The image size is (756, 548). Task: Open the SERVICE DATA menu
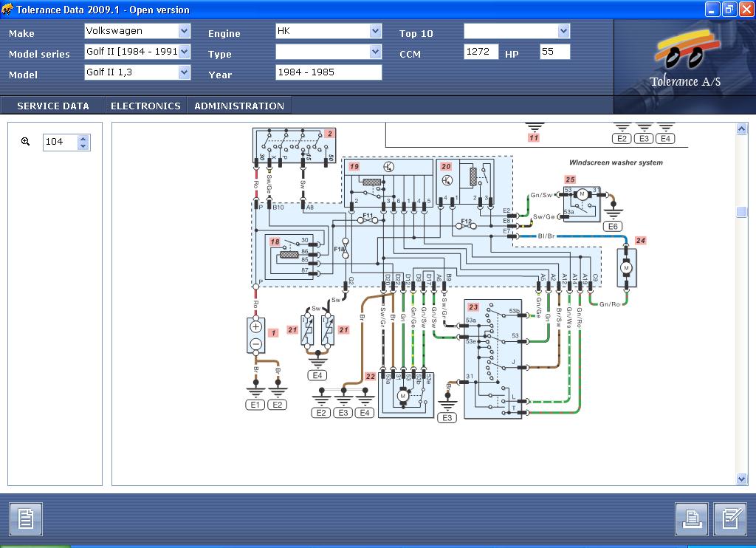(53, 106)
